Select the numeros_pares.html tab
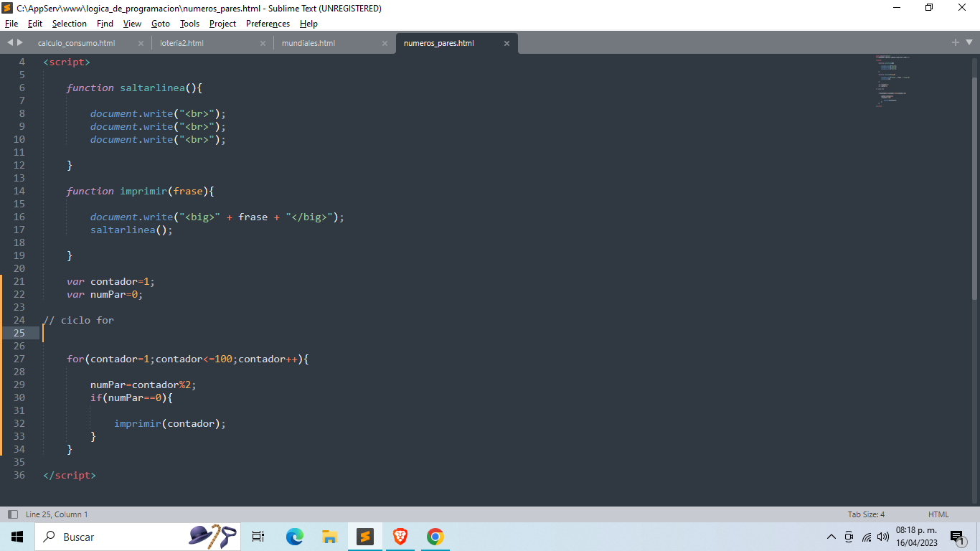 [439, 43]
